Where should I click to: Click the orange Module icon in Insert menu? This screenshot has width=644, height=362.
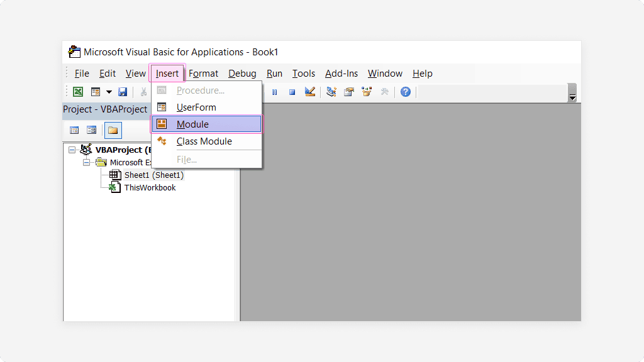pos(162,124)
